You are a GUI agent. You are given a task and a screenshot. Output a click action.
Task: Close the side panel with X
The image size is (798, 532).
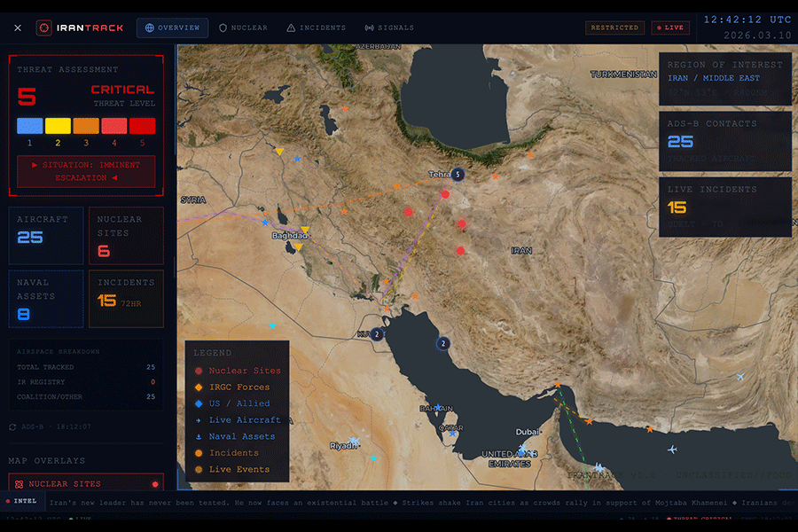18,27
